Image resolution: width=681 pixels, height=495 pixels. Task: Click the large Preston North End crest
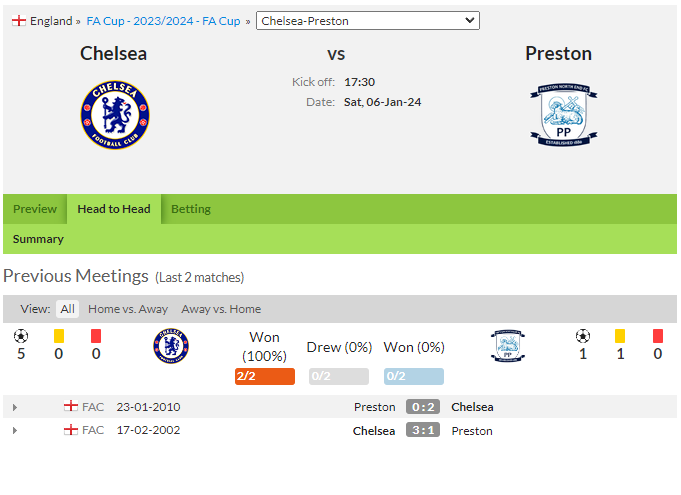pos(563,115)
